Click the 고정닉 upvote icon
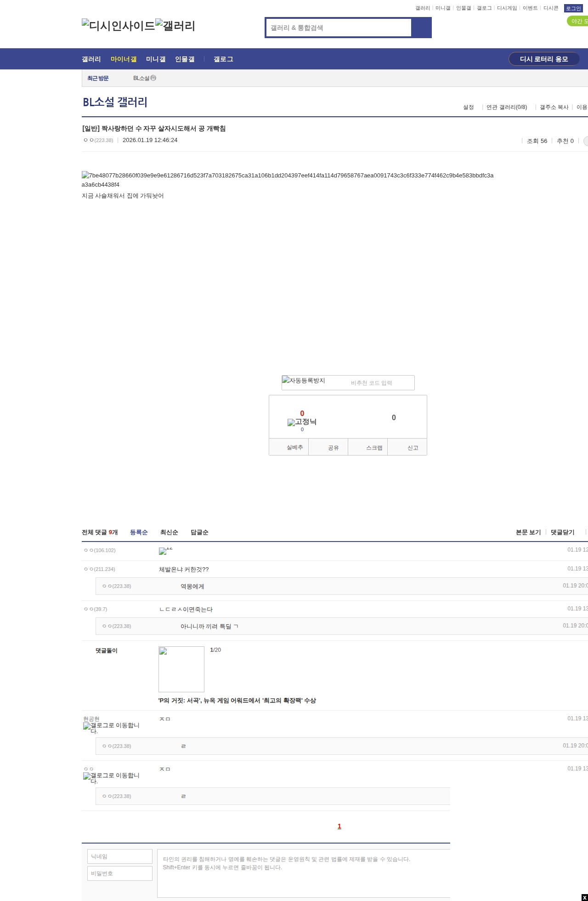Image resolution: width=588 pixels, height=901 pixels. coord(302,422)
